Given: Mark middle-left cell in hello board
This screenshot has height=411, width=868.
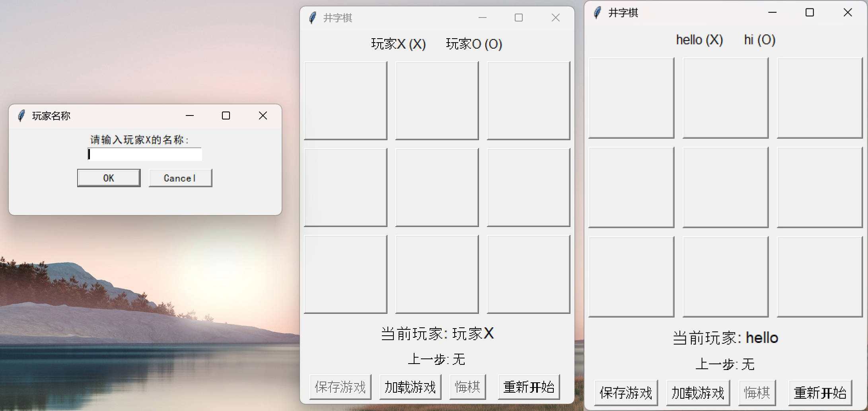Looking at the screenshot, I should point(631,187).
